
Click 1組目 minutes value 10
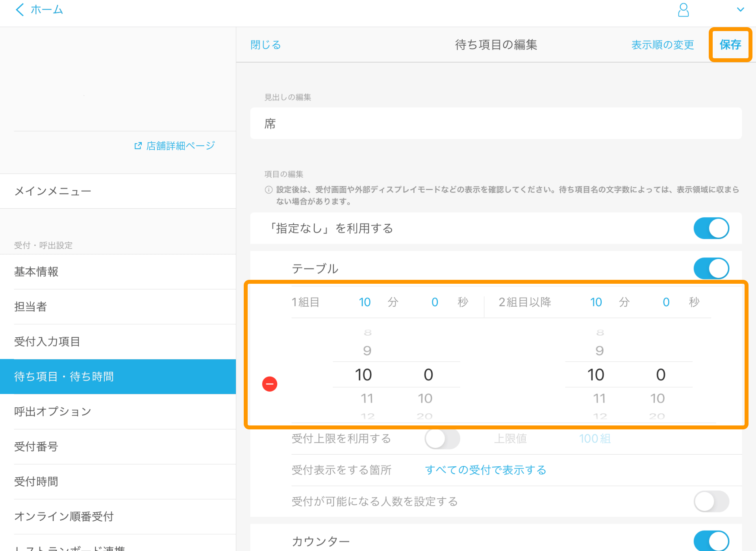coord(365,302)
